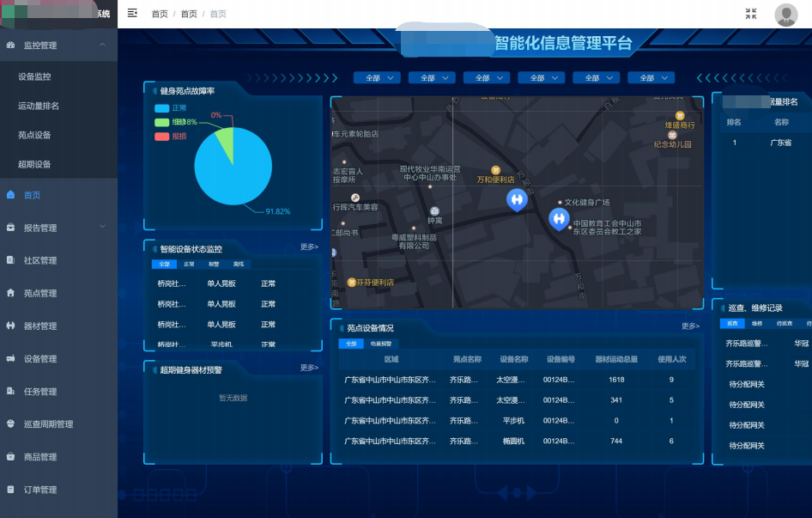Viewport: 812px width, 518px height.
Task: Toggle the 维修 green legend swatch
Action: (x=162, y=122)
